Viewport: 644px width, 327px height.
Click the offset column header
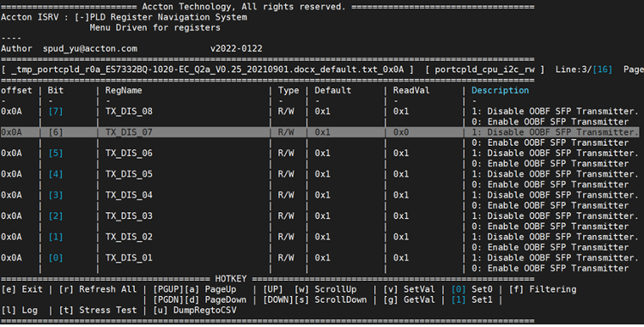click(16, 91)
